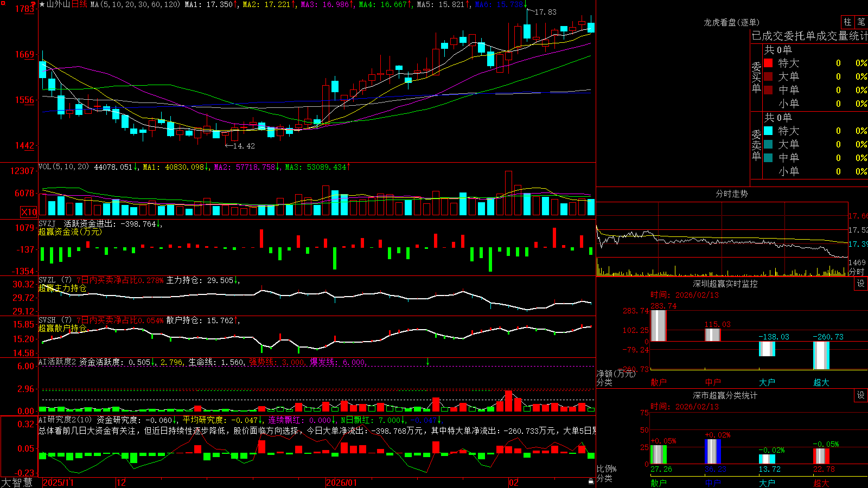Click the 散户 283.74 bar in 实时监控
Viewport: 868px width, 488px height.
(659, 325)
